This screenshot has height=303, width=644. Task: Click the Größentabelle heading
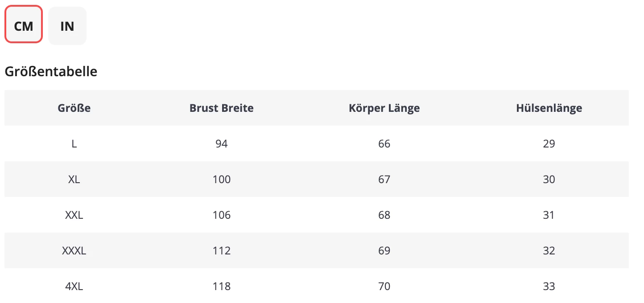[x=51, y=71]
